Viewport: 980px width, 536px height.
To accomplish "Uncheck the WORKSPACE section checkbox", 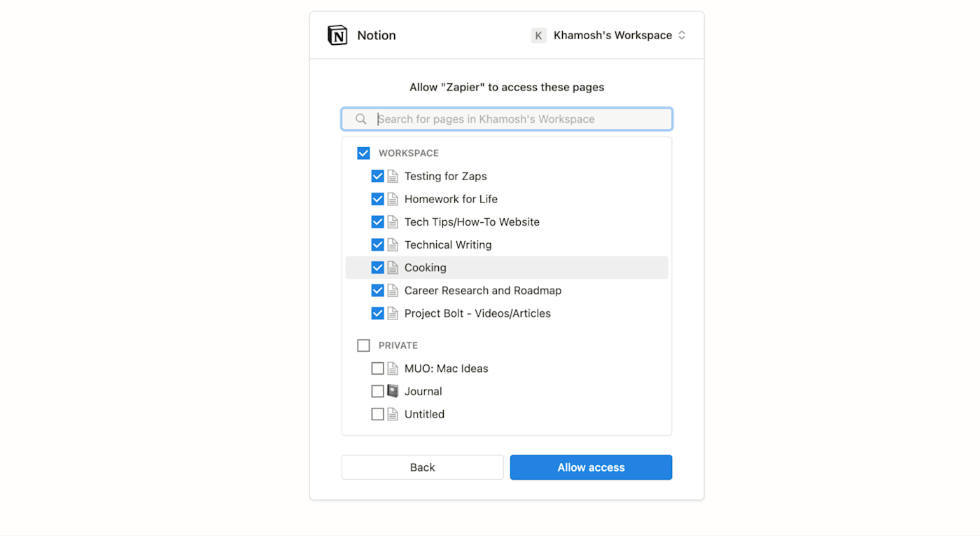I will point(363,153).
